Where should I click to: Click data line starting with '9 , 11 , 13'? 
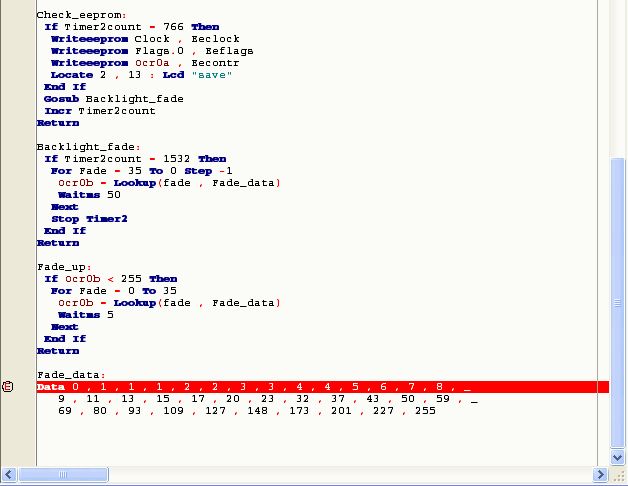click(x=268, y=399)
